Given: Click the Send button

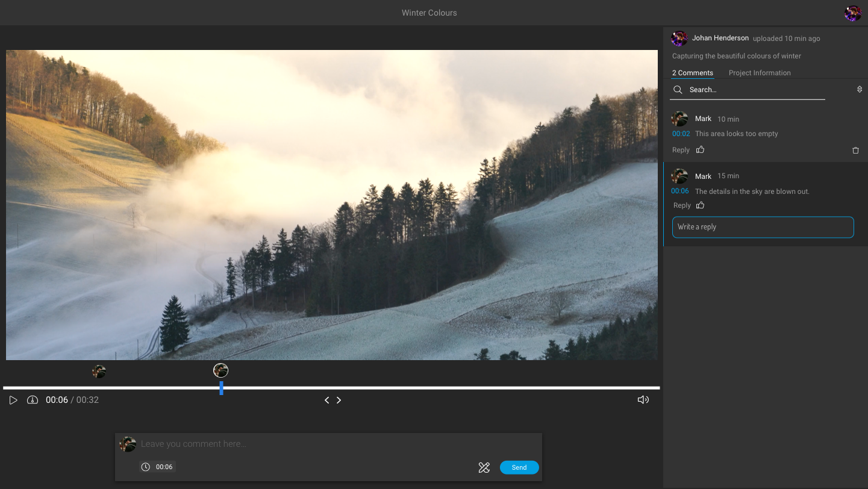Looking at the screenshot, I should (x=519, y=467).
